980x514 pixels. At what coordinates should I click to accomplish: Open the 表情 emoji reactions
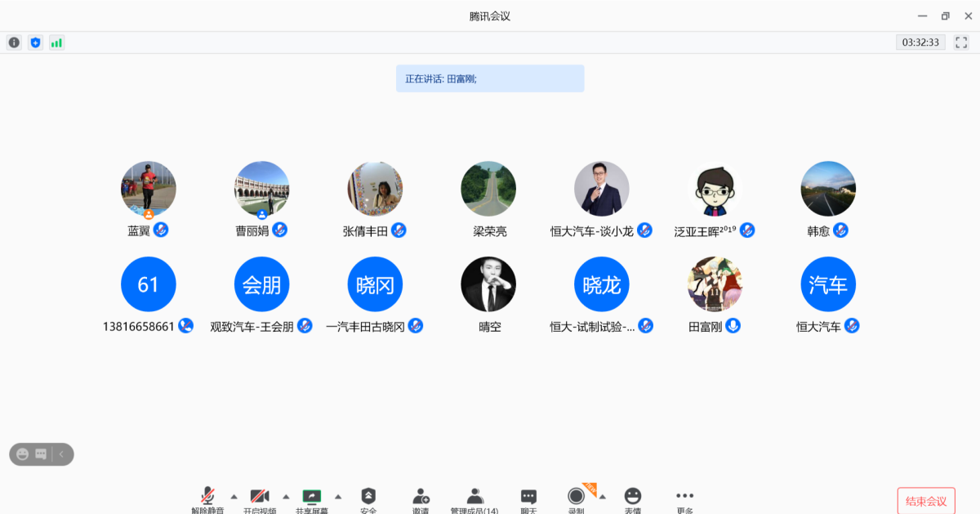[633, 498]
